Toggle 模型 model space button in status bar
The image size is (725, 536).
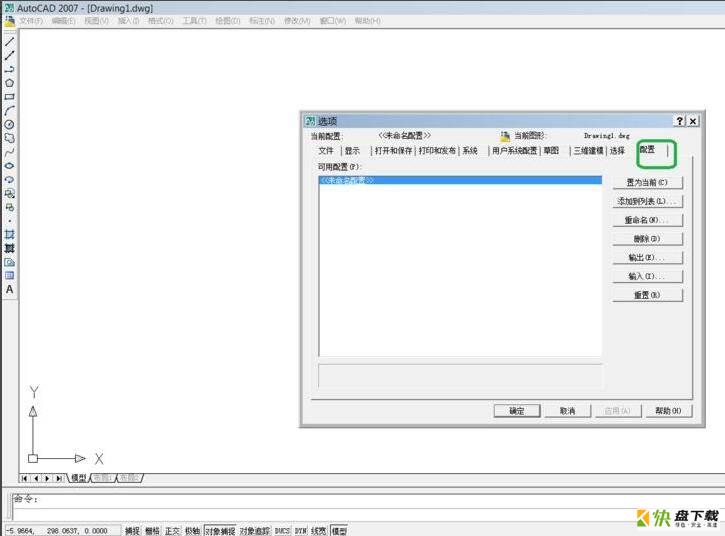tap(339, 531)
